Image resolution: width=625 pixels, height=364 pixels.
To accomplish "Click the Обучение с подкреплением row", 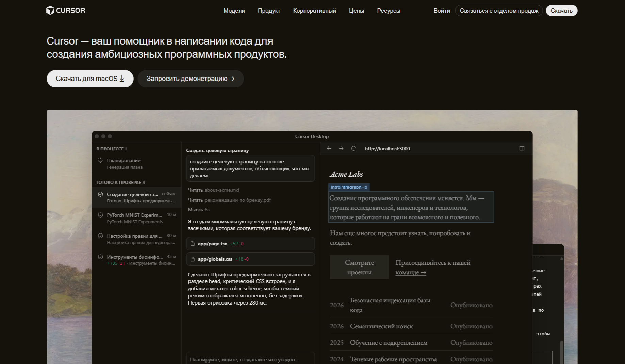I will 411,343.
